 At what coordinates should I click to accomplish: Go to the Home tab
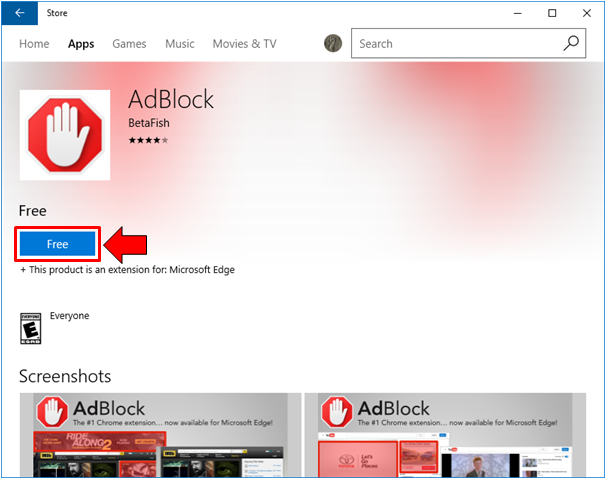coord(34,44)
